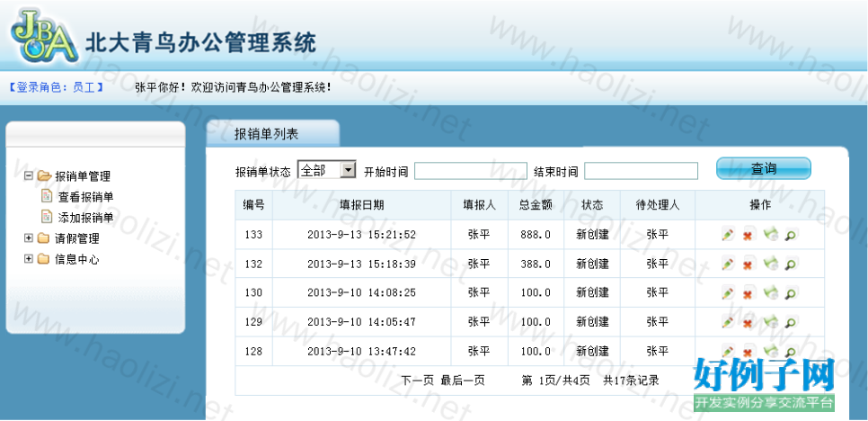Click the edit pencil icon for record 130
The height and width of the screenshot is (421, 868).
click(x=727, y=293)
